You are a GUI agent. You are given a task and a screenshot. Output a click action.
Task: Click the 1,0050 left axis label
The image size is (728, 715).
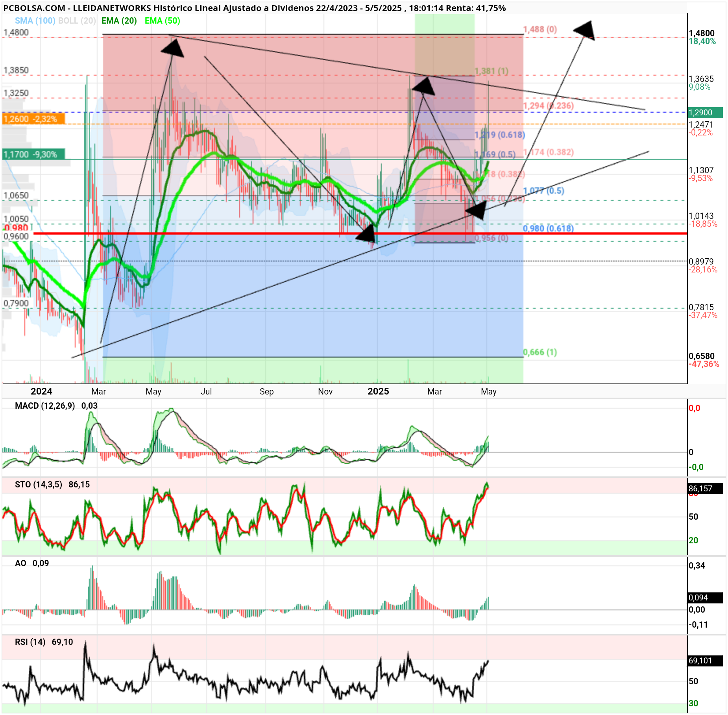click(x=16, y=219)
